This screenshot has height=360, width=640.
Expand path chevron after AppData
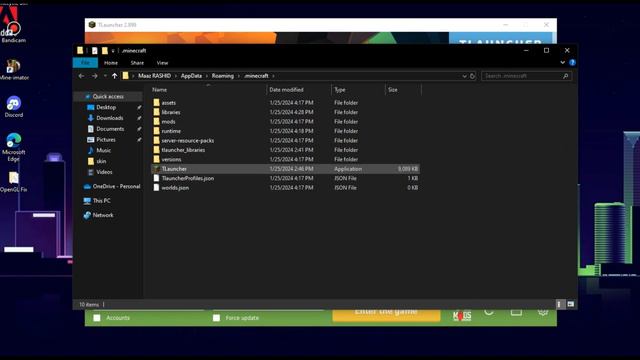tap(207, 76)
